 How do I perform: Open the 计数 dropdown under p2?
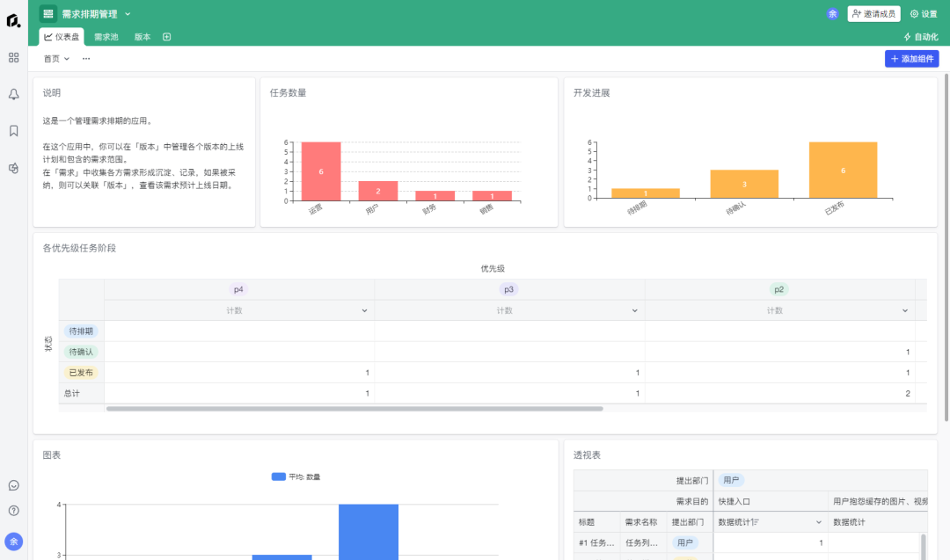(904, 310)
